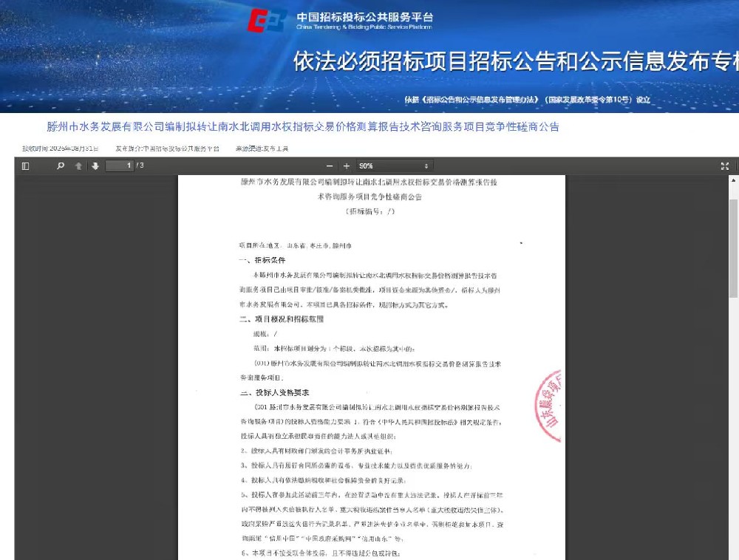The height and width of the screenshot is (560, 739).
Task: Go to next page with down arrow
Action: tap(95, 165)
